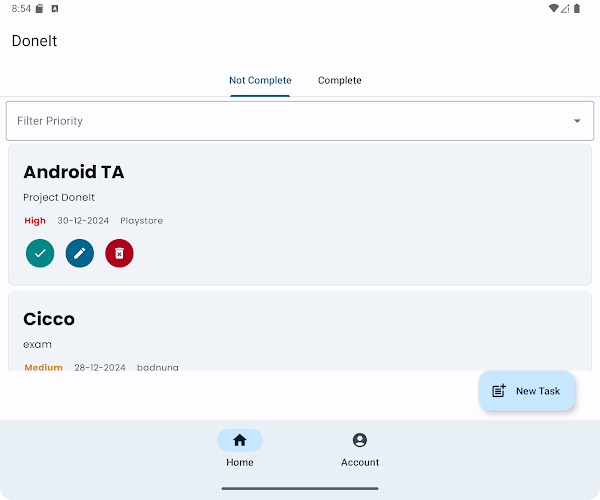Open the Filter Priority field
Viewport: 600px width, 500px height.
coord(300,121)
